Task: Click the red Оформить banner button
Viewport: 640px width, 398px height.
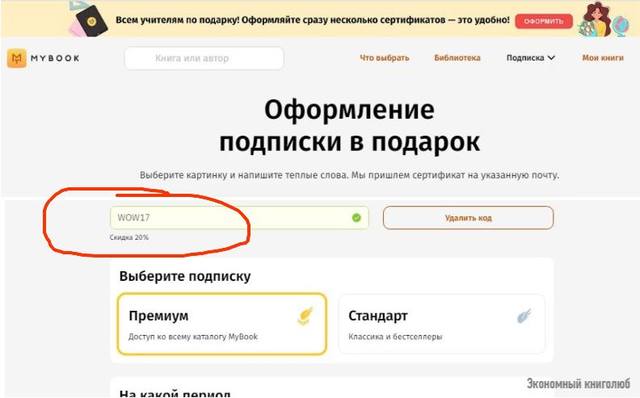Action: click(x=544, y=21)
